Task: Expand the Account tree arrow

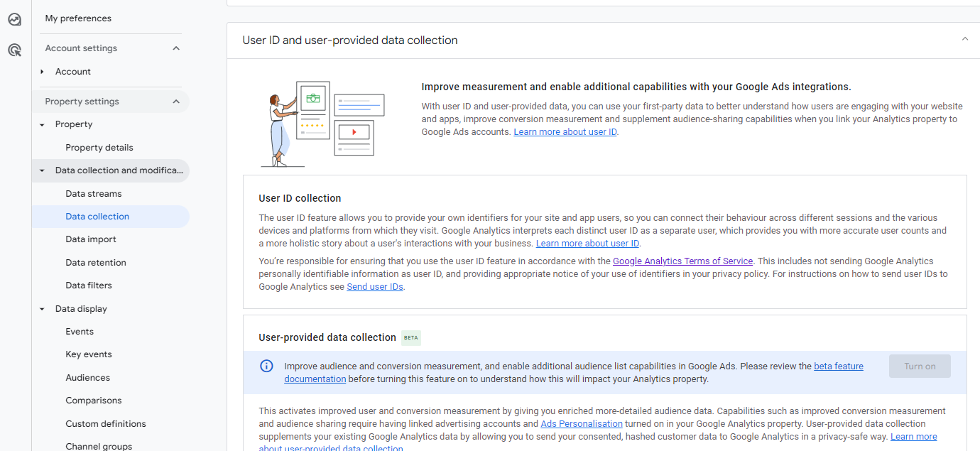Action: click(43, 72)
